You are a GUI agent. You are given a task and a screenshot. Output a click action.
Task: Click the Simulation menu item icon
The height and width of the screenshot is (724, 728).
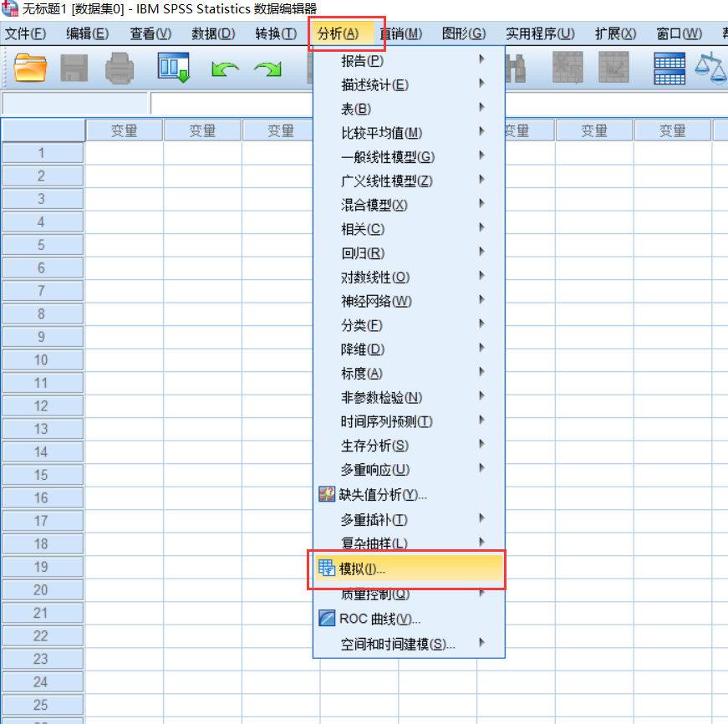[x=327, y=568]
